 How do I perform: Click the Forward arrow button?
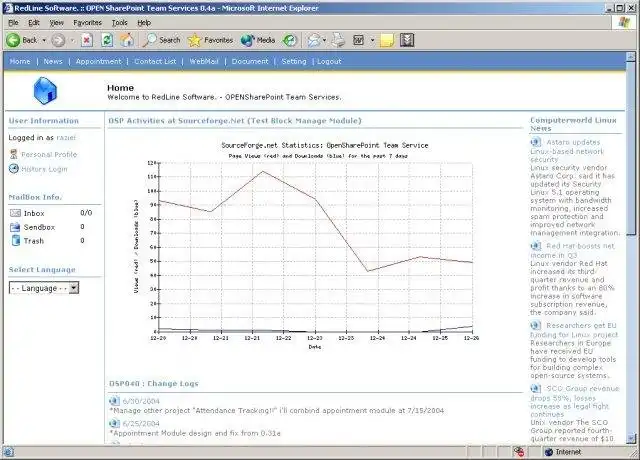[x=58, y=40]
